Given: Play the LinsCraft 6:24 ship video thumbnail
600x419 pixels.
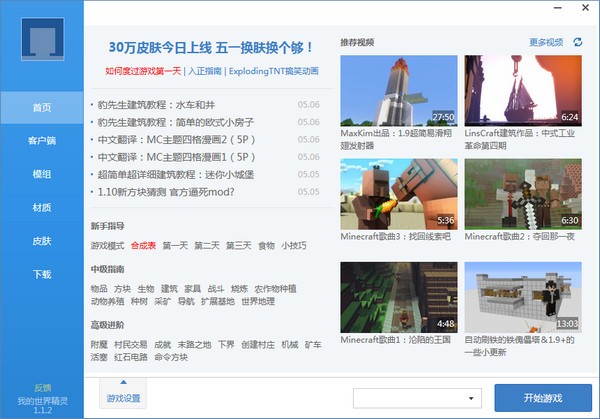Looking at the screenshot, I should click(523, 91).
